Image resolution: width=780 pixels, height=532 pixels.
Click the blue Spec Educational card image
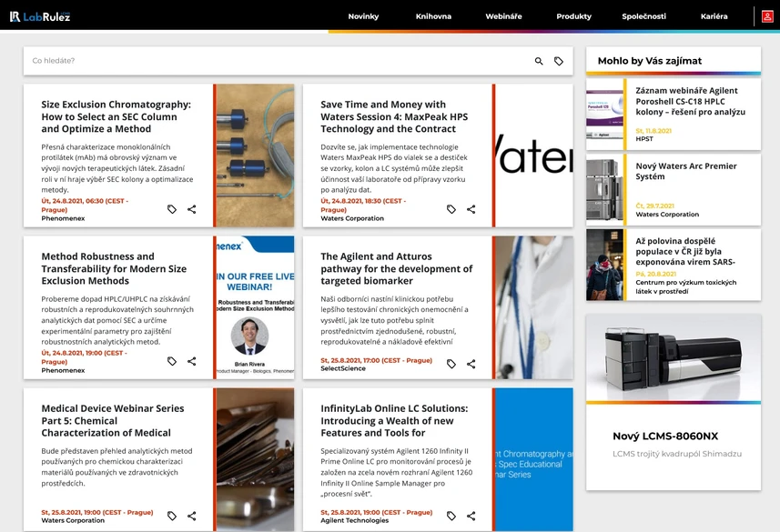click(534, 459)
